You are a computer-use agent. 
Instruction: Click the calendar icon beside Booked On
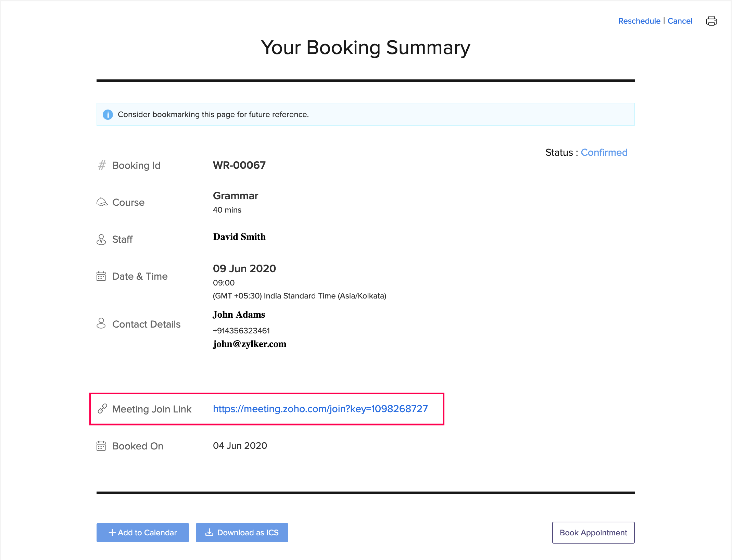[101, 446]
